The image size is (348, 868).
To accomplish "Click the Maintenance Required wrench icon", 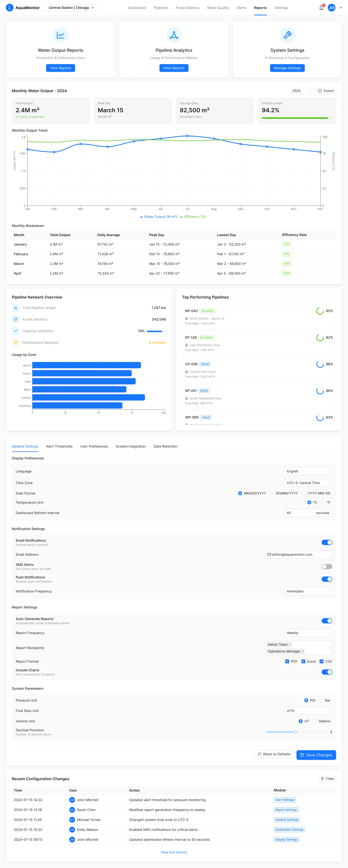I will pyautogui.click(x=16, y=342).
